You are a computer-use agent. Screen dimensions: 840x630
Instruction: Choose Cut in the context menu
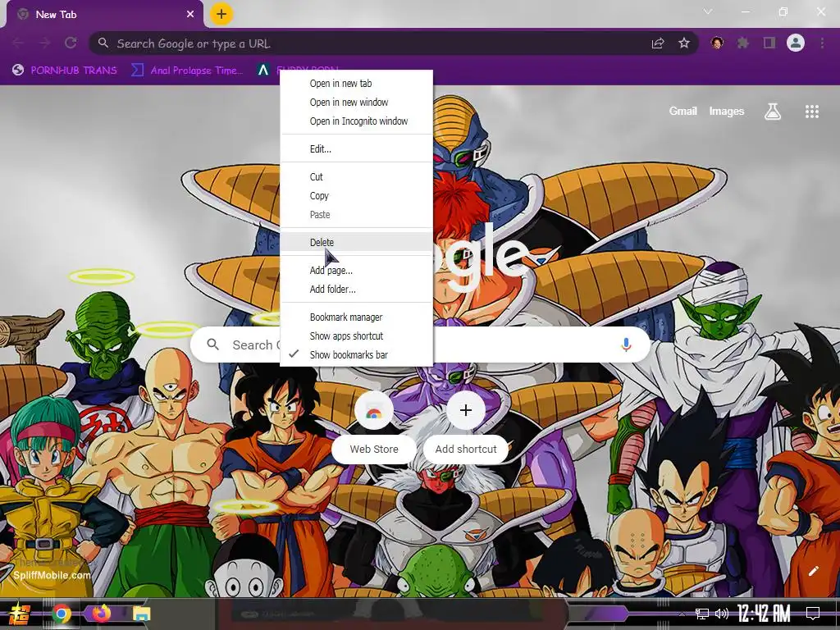(356, 177)
